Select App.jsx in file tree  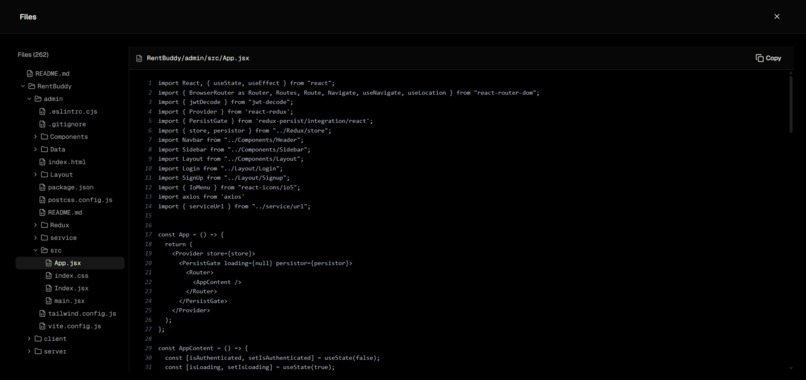(x=70, y=263)
